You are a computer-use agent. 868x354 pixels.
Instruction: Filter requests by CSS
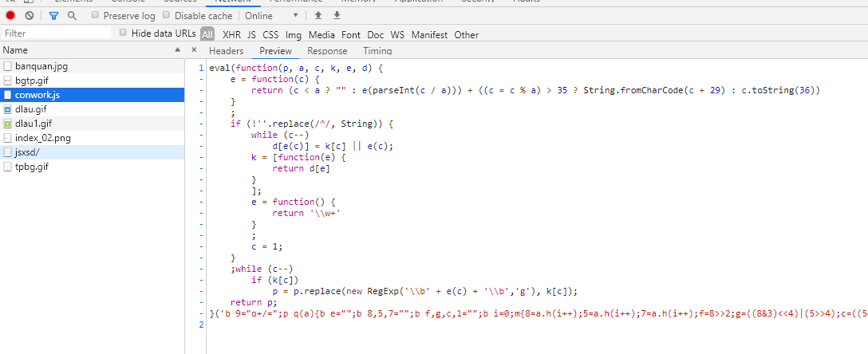click(270, 35)
